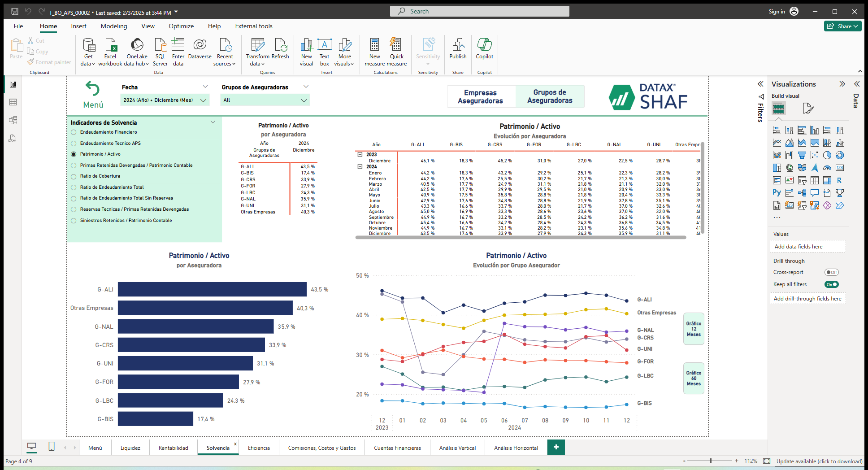Image resolution: width=868 pixels, height=470 pixels.
Task: Click the Publish icon on the ribbon
Action: pos(458,49)
